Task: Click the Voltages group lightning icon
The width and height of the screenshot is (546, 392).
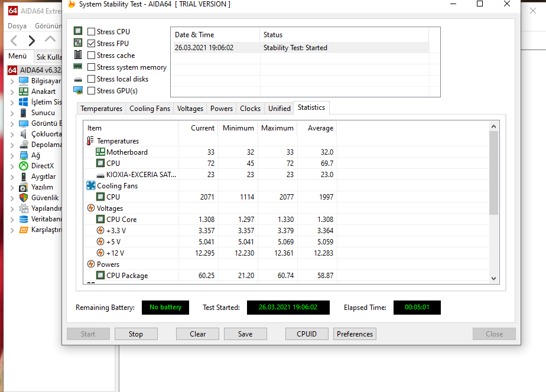Action: pyautogui.click(x=91, y=208)
